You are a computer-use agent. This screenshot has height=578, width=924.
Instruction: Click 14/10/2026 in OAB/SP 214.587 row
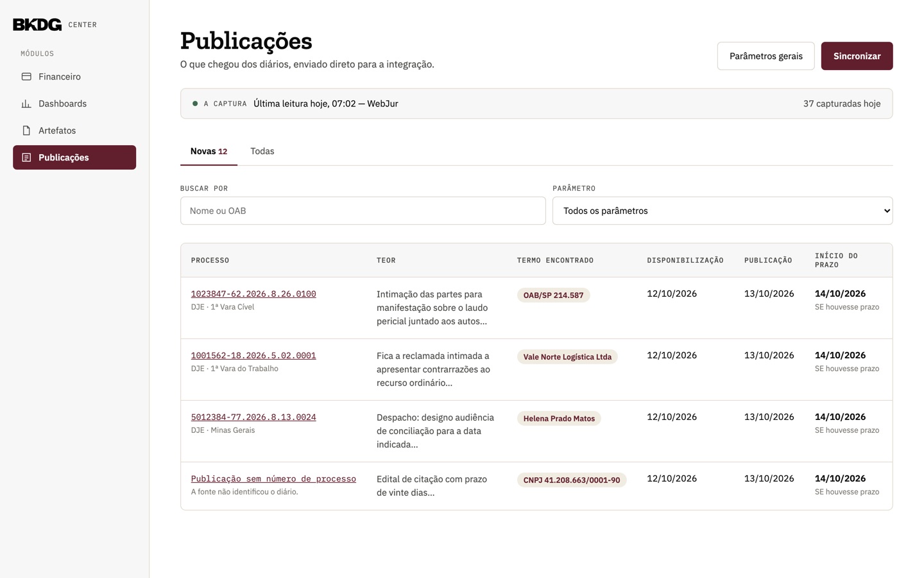[840, 293]
